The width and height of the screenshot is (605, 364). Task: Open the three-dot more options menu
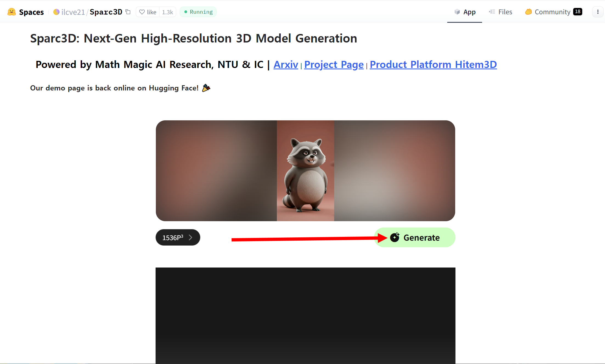[598, 12]
